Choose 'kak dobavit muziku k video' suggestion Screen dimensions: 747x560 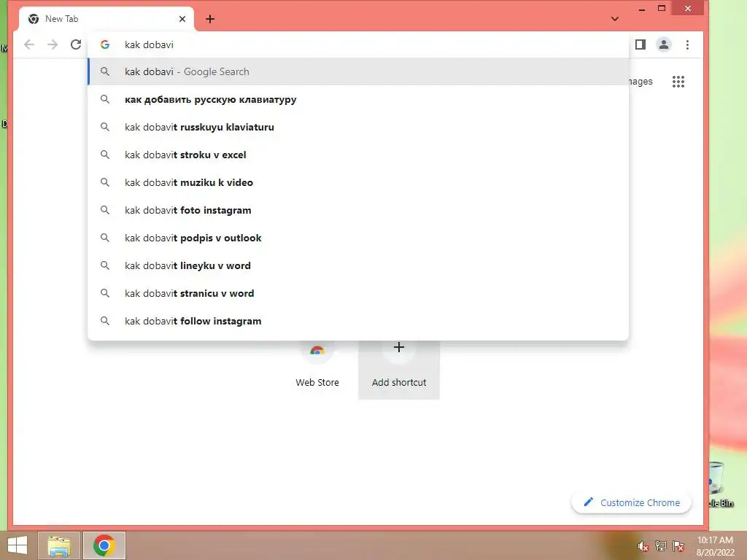pos(358,182)
